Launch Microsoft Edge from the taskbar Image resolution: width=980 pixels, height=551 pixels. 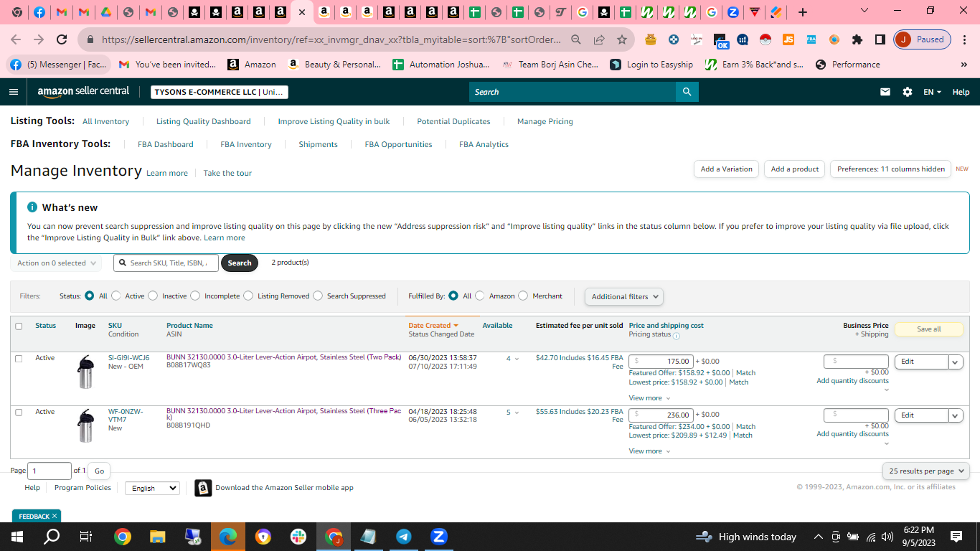coord(228,537)
